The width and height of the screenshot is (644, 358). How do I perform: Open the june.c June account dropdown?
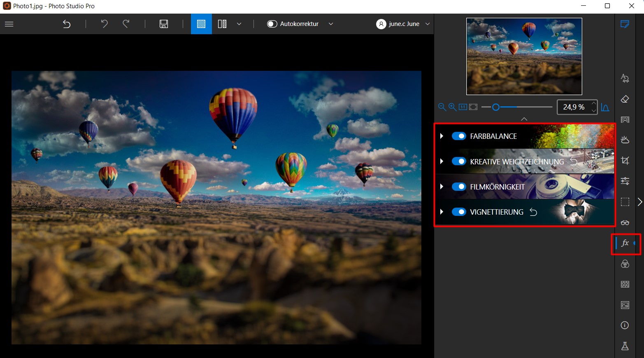[428, 24]
